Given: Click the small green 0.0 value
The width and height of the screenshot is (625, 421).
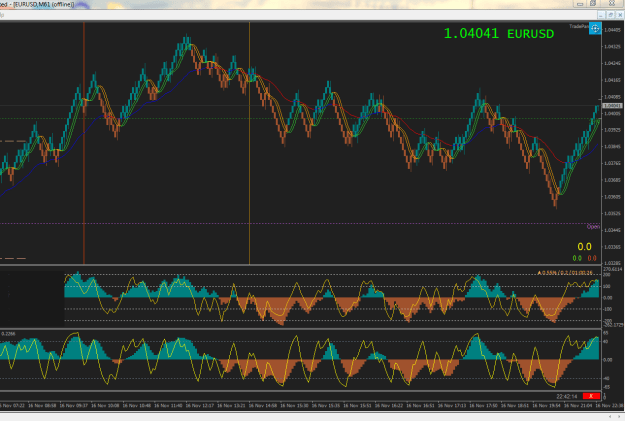Looking at the screenshot, I should tap(577, 258).
